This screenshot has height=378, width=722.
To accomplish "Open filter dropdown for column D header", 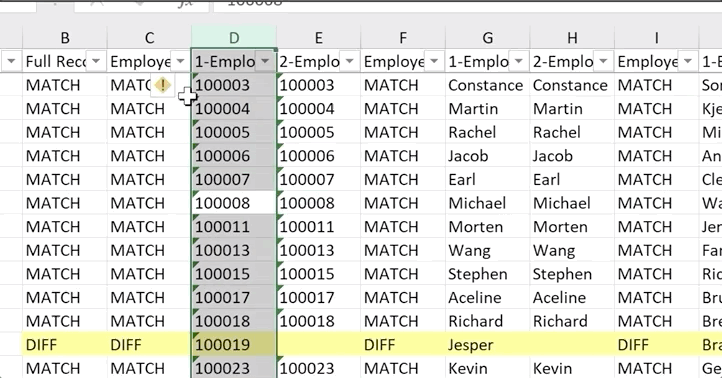I will [x=265, y=61].
